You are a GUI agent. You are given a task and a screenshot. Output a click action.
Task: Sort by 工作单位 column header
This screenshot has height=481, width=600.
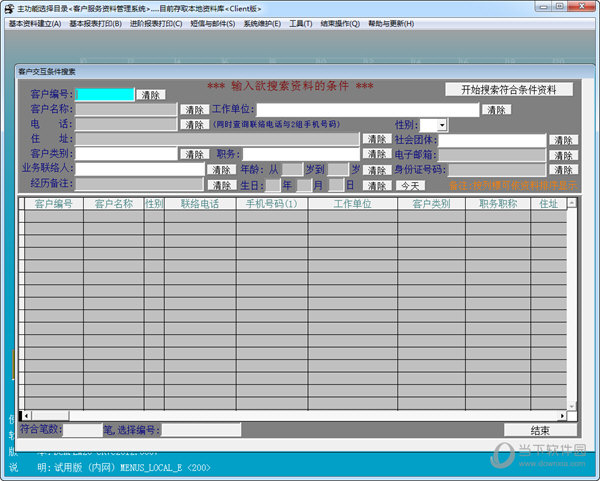(353, 204)
